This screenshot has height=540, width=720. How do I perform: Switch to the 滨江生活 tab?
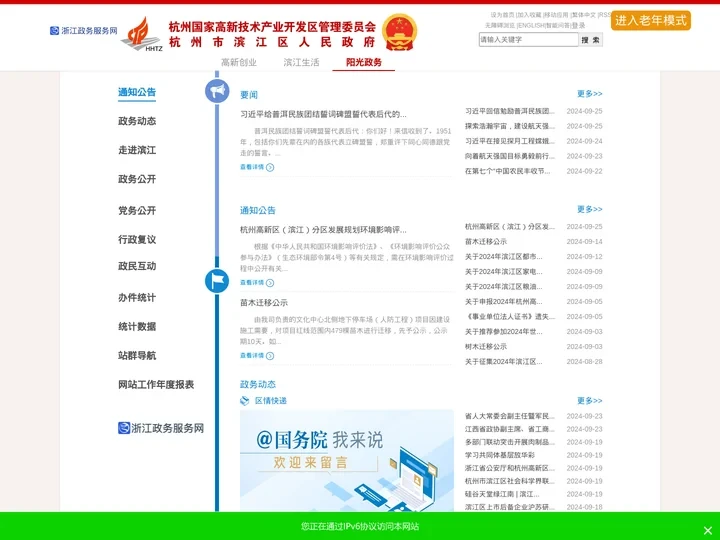pyautogui.click(x=301, y=62)
